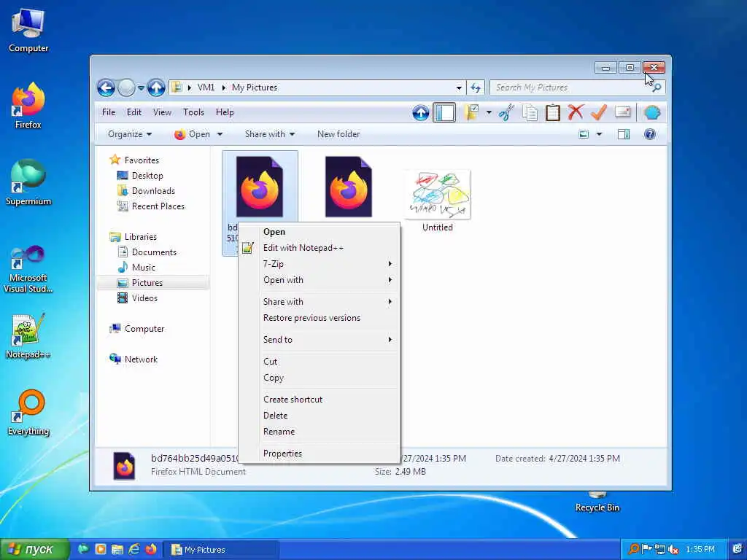Click the magnifier icon in search box

[x=657, y=87]
